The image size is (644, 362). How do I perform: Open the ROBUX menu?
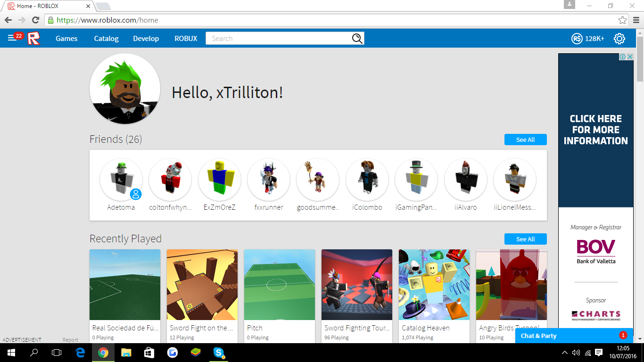click(186, 39)
